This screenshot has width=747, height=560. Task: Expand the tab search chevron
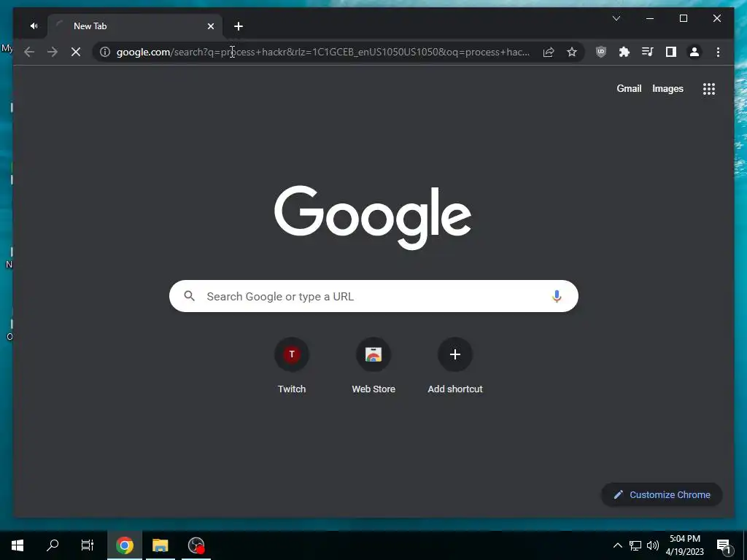pyautogui.click(x=616, y=18)
